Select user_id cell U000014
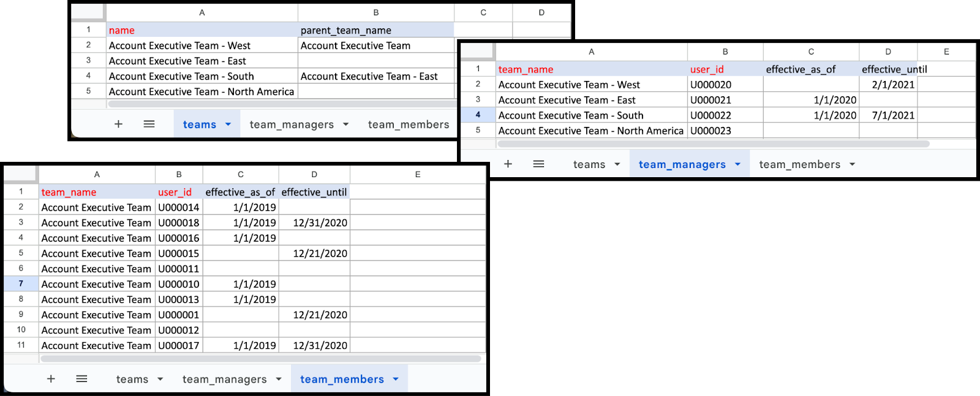This screenshot has width=980, height=396. pyautogui.click(x=179, y=207)
